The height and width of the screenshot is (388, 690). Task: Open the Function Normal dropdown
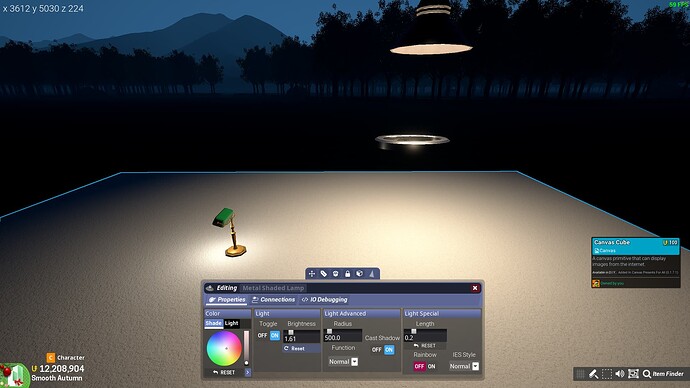pyautogui.click(x=343, y=362)
